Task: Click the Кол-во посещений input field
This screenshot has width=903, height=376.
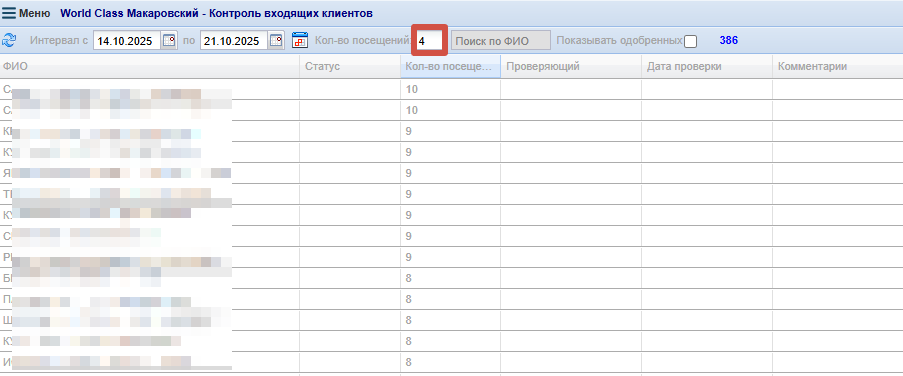Action: click(429, 41)
